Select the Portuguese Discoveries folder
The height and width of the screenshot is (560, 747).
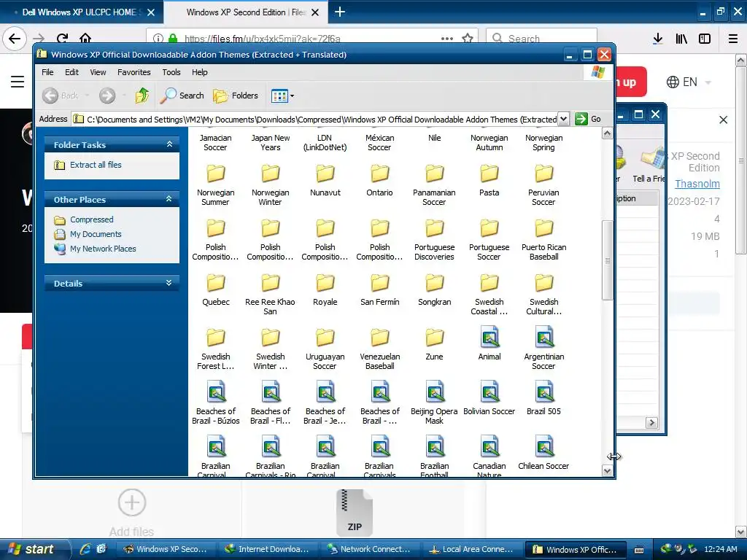[x=435, y=239]
